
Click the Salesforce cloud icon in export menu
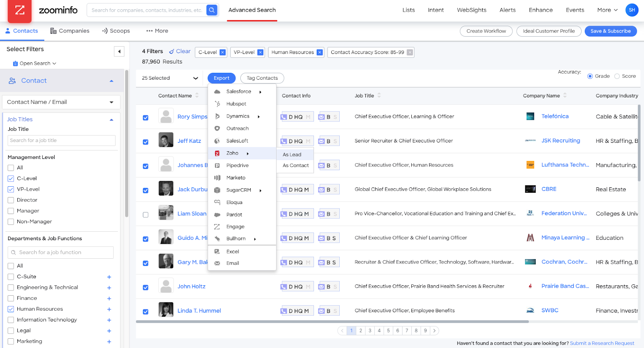217,92
